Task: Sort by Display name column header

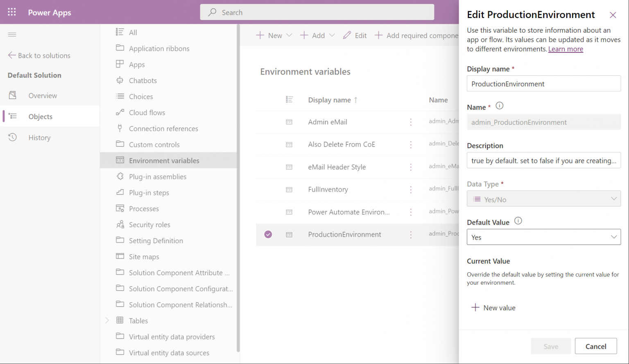Action: click(333, 100)
